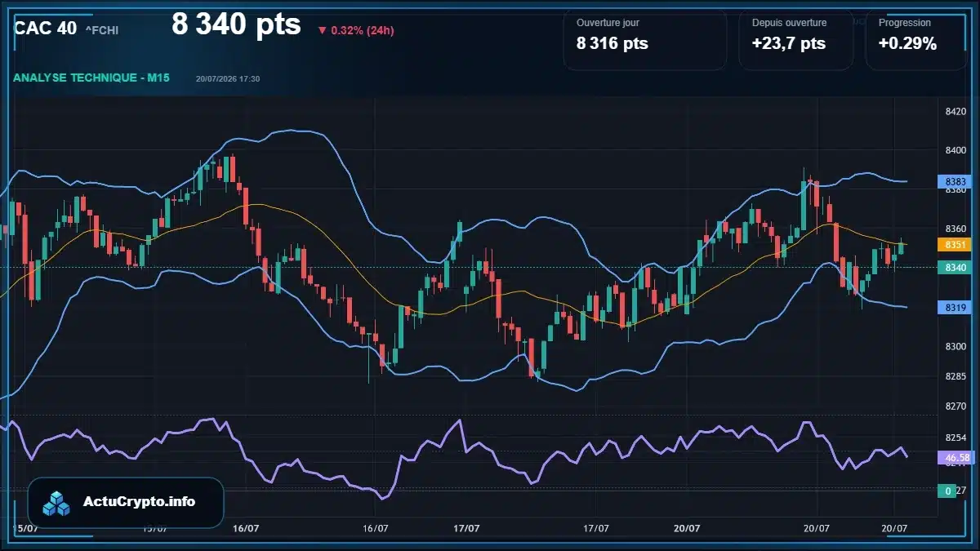980x551 pixels.
Task: Click the 8270 price axis label
Action: click(955, 406)
